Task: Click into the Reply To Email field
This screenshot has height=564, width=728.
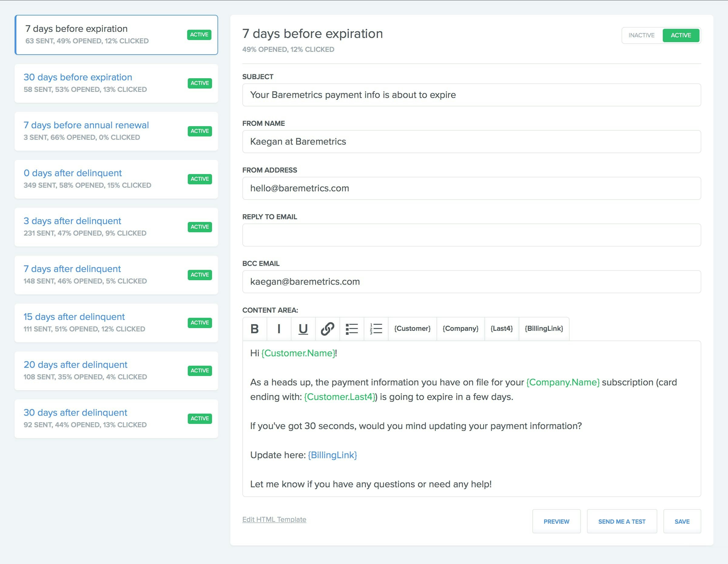Action: point(471,235)
